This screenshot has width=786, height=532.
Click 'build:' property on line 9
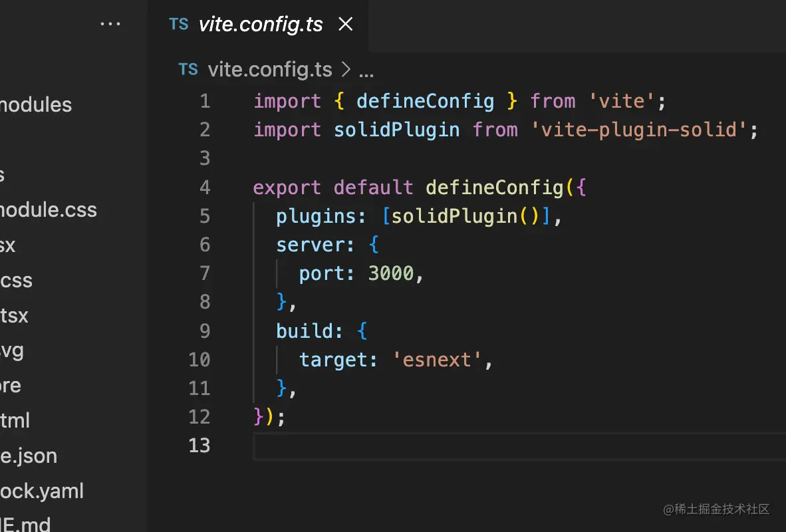309,331
